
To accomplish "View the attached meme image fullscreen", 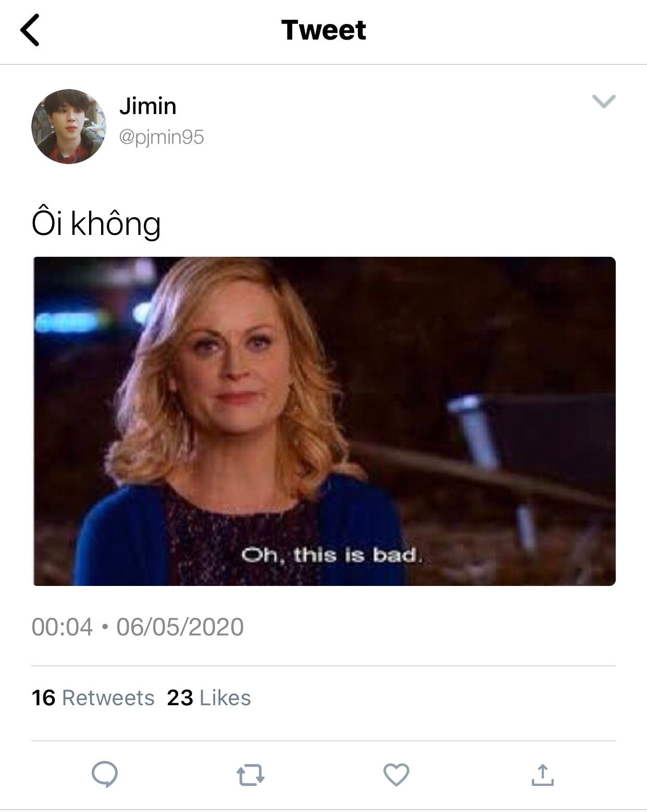I will pyautogui.click(x=324, y=421).
